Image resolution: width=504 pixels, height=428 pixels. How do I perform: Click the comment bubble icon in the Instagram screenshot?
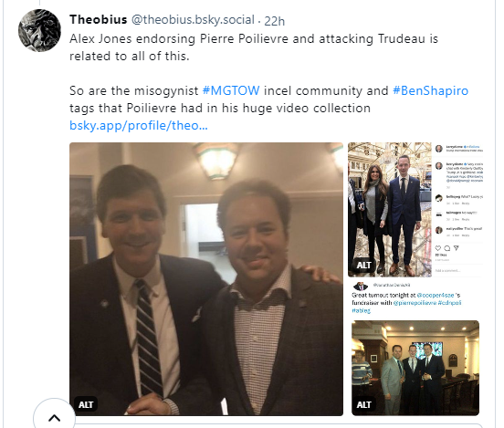point(446,248)
